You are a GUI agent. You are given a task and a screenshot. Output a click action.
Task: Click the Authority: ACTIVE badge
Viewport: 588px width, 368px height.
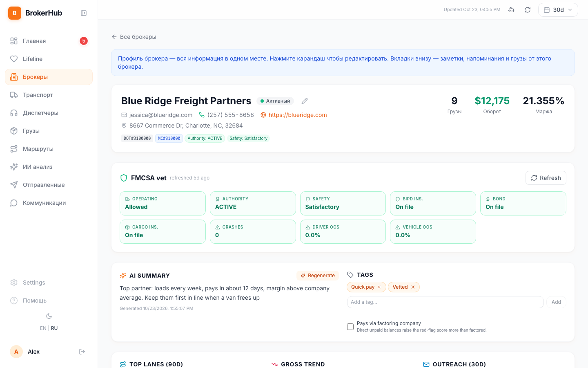205,139
